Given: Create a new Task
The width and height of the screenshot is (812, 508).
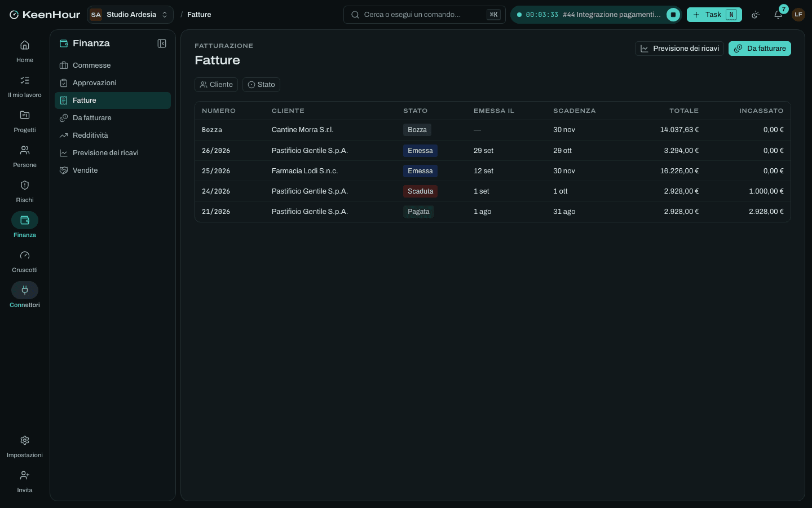Looking at the screenshot, I should point(714,15).
